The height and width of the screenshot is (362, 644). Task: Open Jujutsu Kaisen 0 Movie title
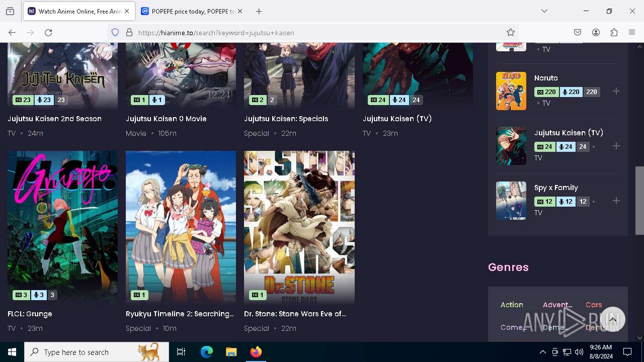point(166,119)
